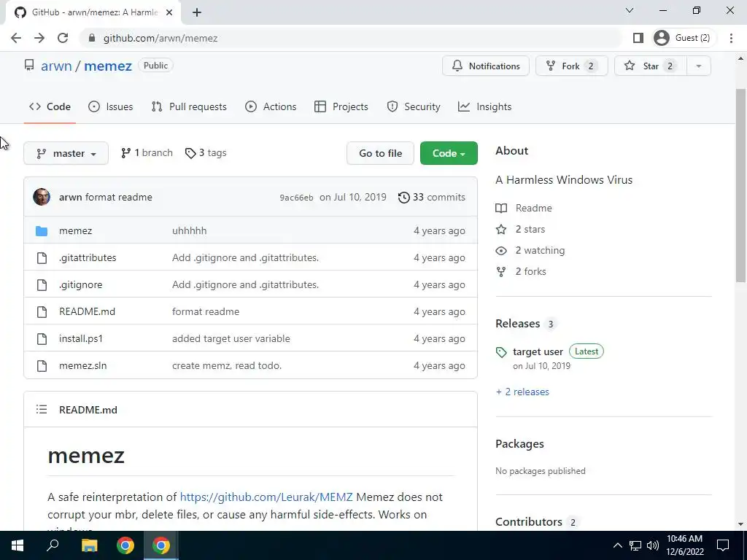This screenshot has width=747, height=560.
Task: Open a new tab with plus icon
Action: pyautogui.click(x=197, y=12)
